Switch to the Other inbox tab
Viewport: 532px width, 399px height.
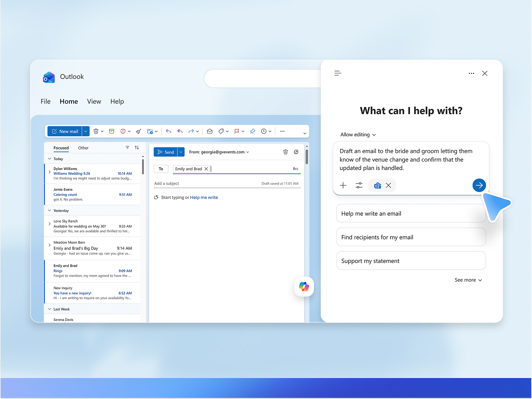tap(83, 148)
